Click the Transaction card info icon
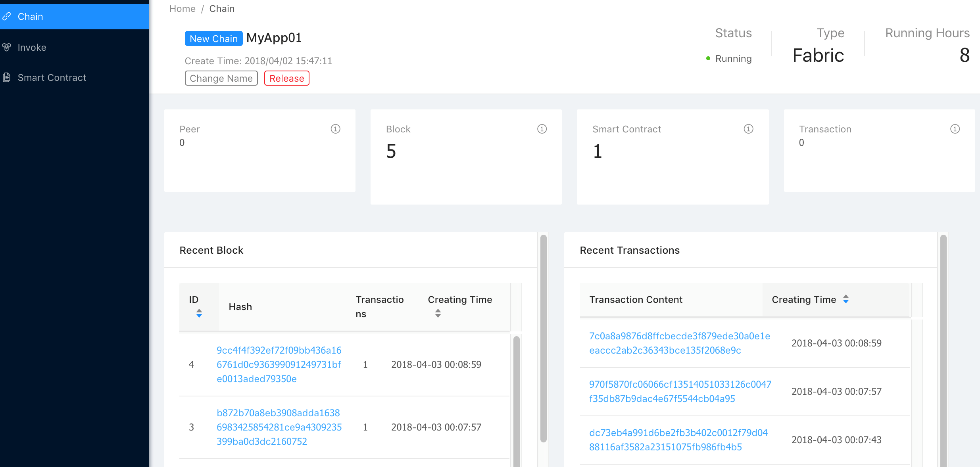 (x=955, y=129)
